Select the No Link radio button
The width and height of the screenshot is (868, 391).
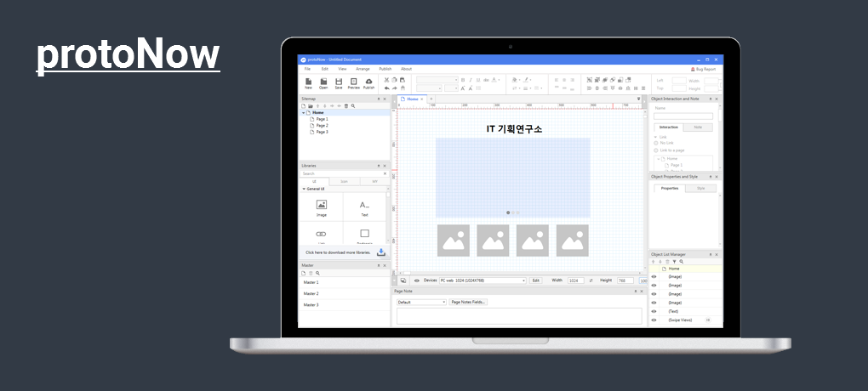point(656,144)
